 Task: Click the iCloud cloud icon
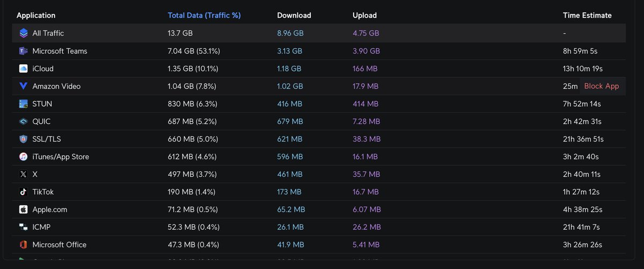(x=23, y=69)
